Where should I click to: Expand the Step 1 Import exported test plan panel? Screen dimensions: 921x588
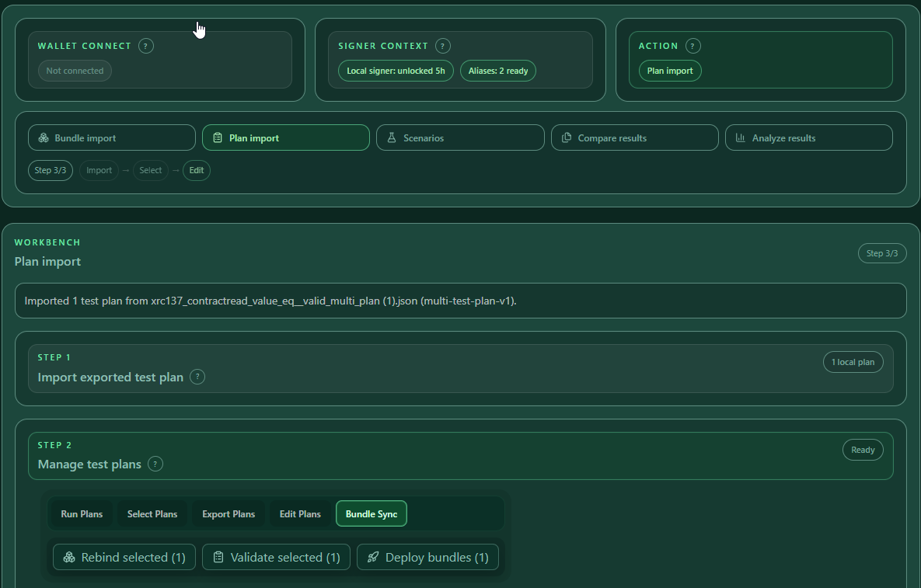(x=460, y=368)
